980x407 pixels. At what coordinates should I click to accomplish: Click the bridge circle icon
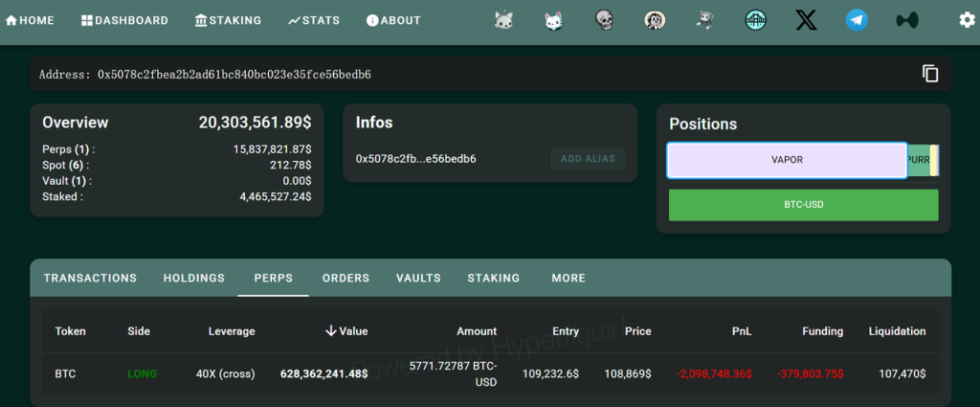pos(756,21)
